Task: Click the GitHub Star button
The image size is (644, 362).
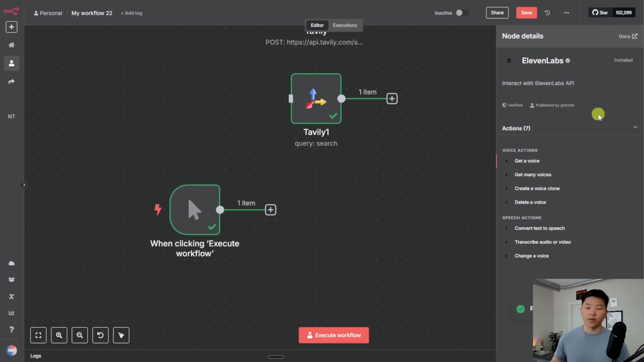Action: 600,13
